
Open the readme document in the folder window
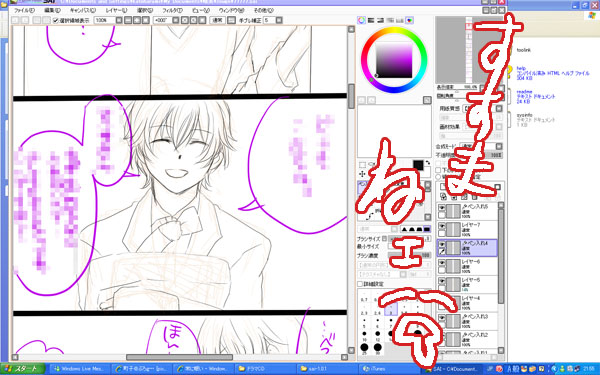point(535,96)
